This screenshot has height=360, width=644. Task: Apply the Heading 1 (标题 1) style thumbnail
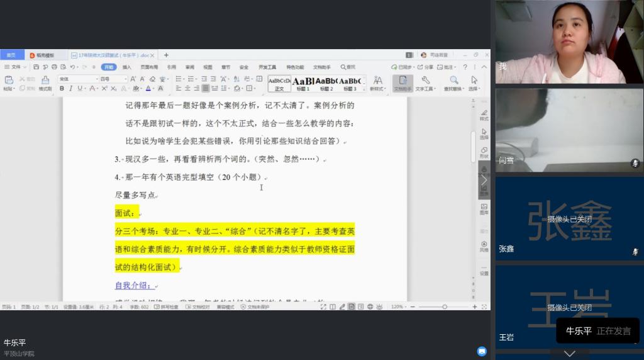tap(303, 82)
